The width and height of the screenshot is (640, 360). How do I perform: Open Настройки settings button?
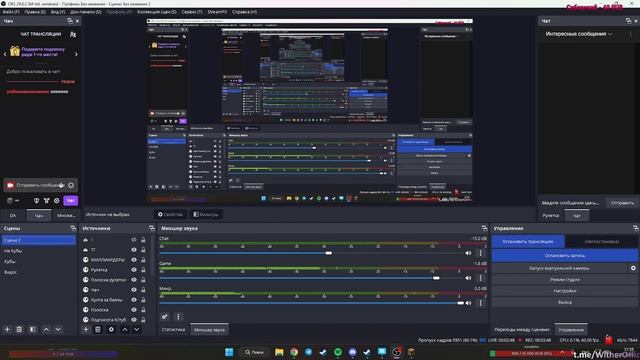click(x=565, y=291)
